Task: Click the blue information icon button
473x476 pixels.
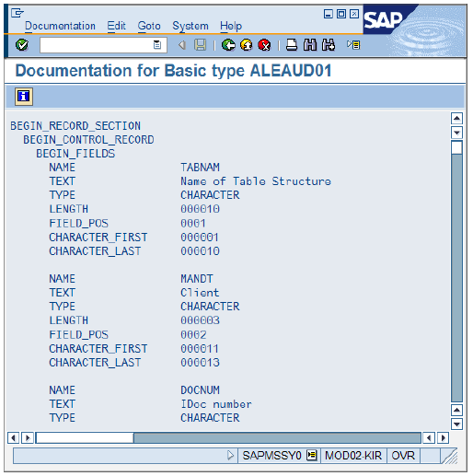Action: click(x=24, y=97)
